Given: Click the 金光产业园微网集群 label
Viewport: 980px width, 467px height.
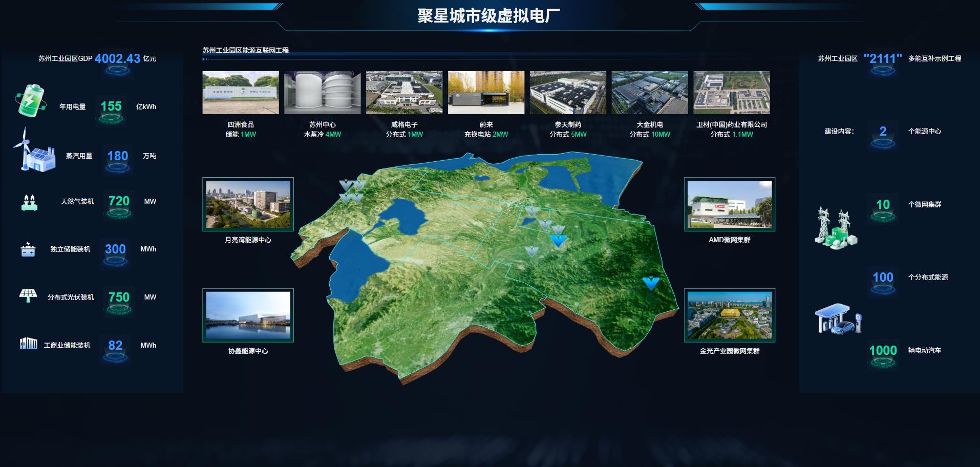Looking at the screenshot, I should [x=730, y=351].
